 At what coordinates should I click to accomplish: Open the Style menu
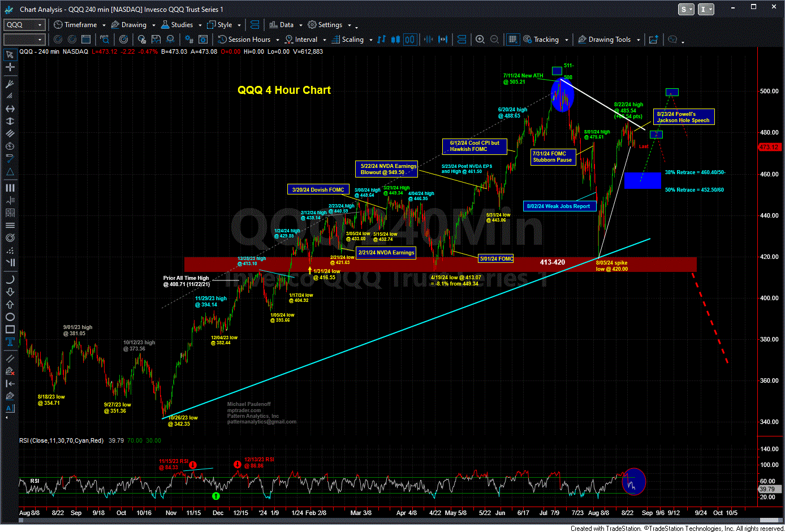220,25
